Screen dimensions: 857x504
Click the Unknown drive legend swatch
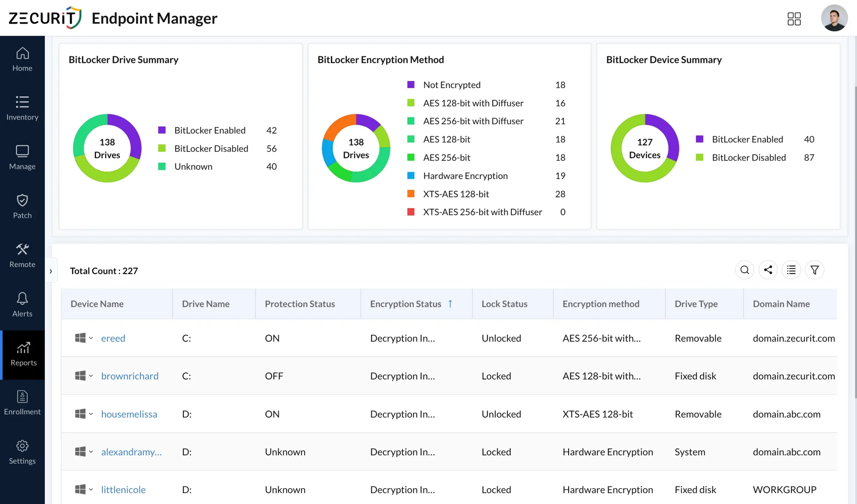162,166
